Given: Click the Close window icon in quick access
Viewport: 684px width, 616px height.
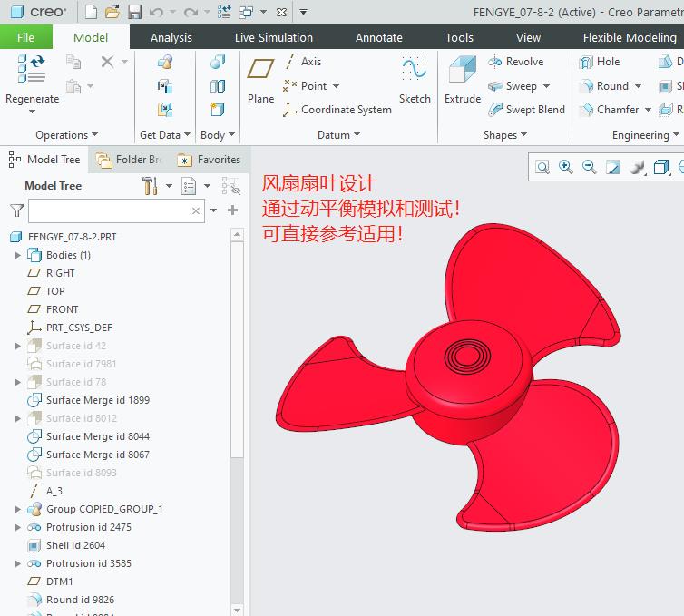Looking at the screenshot, I should (282, 12).
